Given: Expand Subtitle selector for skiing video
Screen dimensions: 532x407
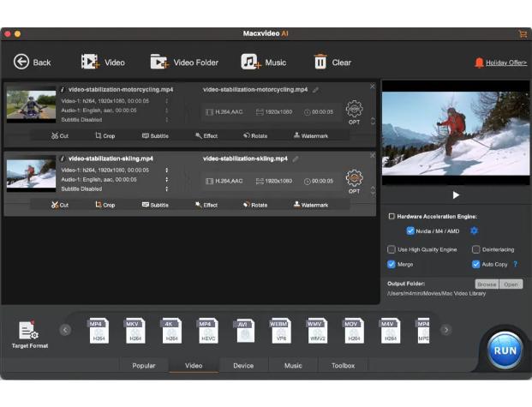Looking at the screenshot, I should [166, 189].
